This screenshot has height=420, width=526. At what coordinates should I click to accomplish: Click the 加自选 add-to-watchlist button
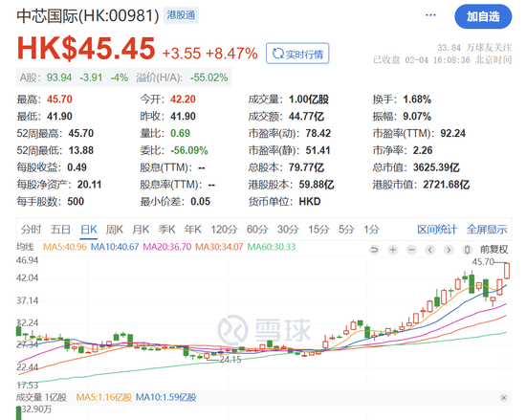tap(483, 16)
